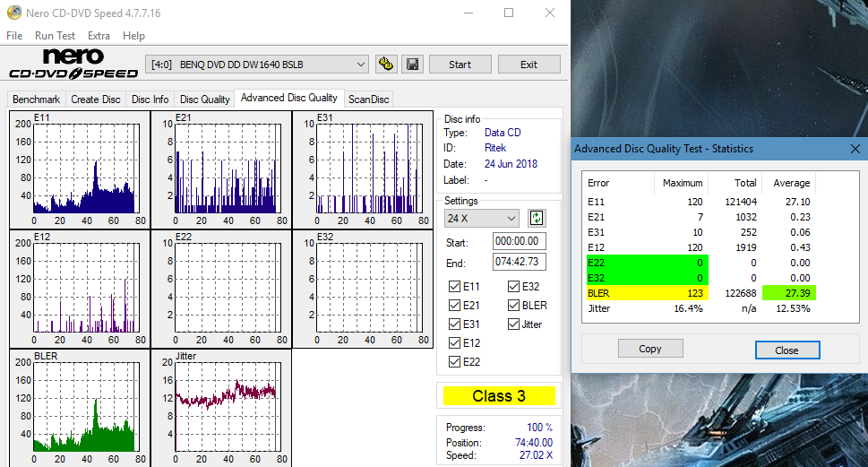The height and width of the screenshot is (467, 868).
Task: Click the Start button
Action: point(460,65)
